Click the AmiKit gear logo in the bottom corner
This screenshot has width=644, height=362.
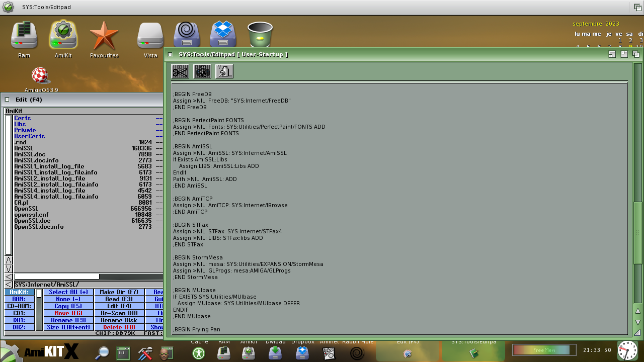(x=10, y=351)
